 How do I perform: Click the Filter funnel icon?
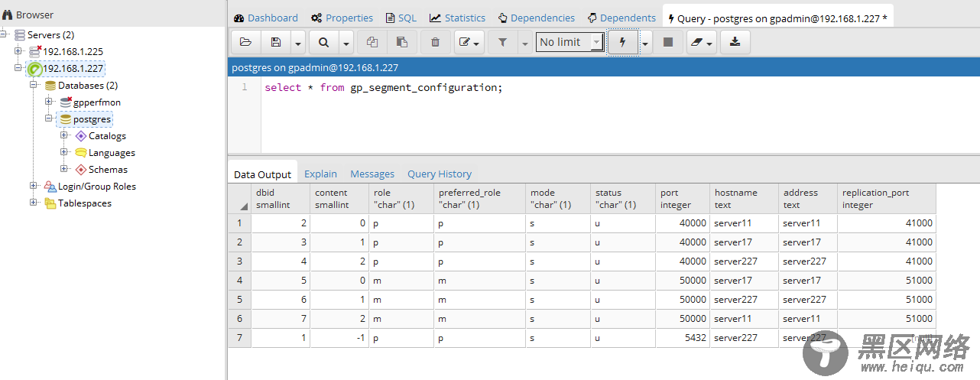click(x=502, y=42)
